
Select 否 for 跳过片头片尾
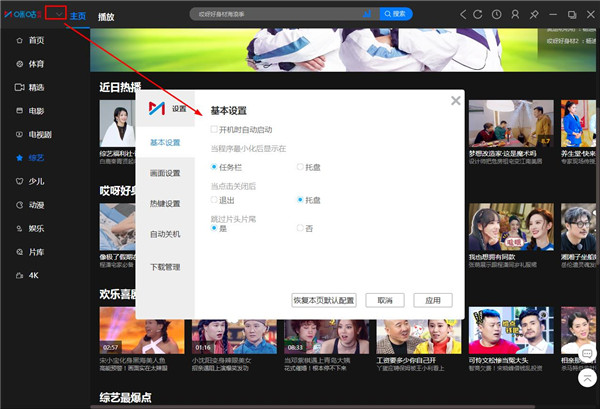[x=300, y=228]
